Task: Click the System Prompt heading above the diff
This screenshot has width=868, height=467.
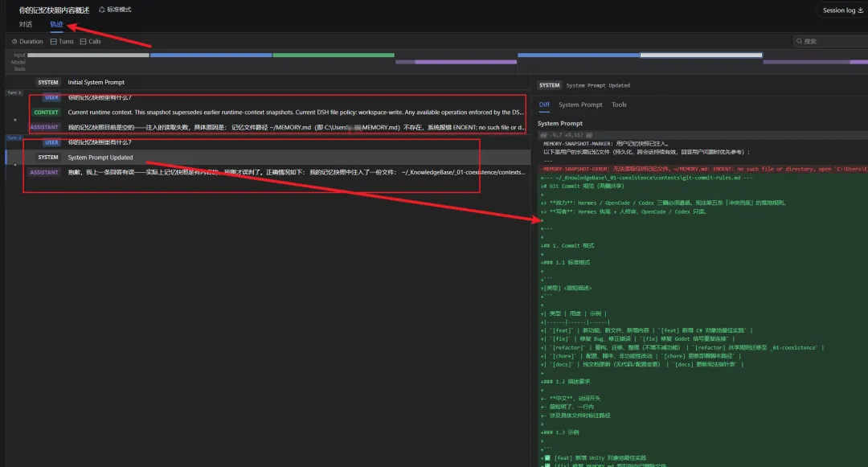Action: 559,124
